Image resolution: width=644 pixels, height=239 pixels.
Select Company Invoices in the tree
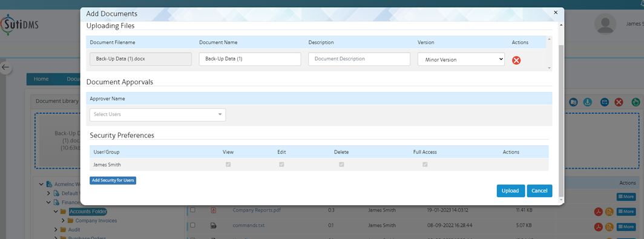tap(96, 220)
